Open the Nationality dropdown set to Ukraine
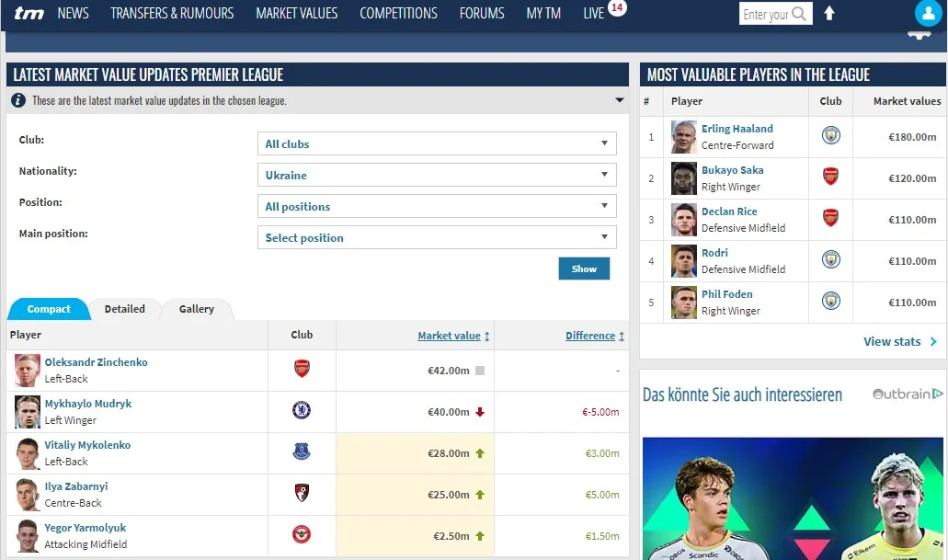Image resolution: width=948 pixels, height=560 pixels. (436, 175)
